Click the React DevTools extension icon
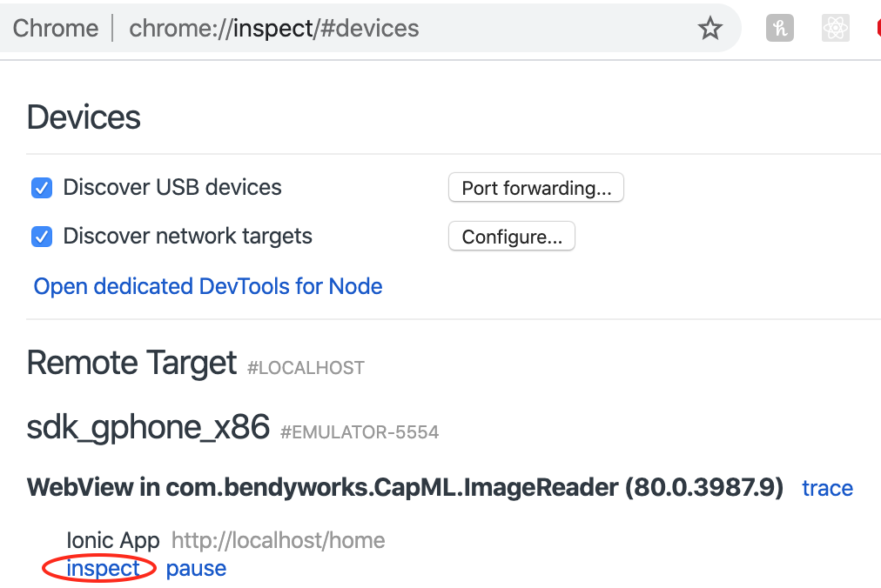This screenshot has height=588, width=881. pos(835,28)
